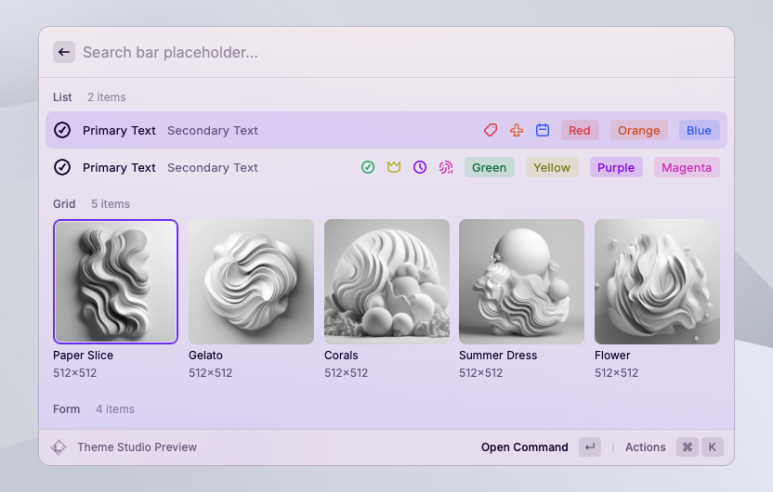773x492 pixels.
Task: Click the blue calendar icon
Action: [543, 130]
